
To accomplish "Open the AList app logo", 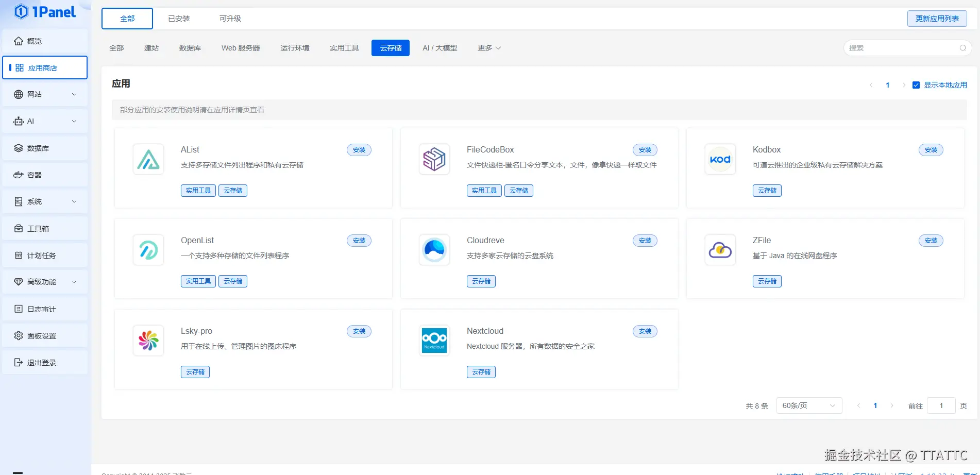I will pos(148,159).
